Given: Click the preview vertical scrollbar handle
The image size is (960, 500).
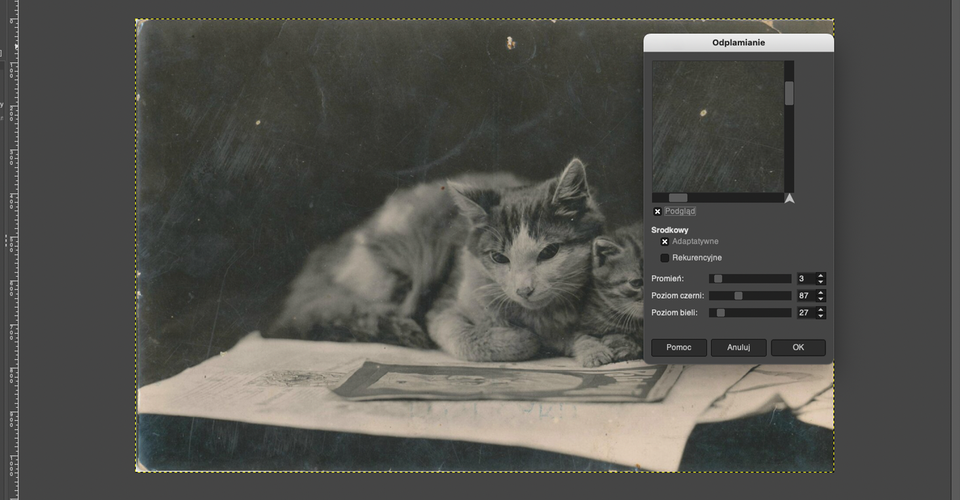Looking at the screenshot, I should (789, 93).
